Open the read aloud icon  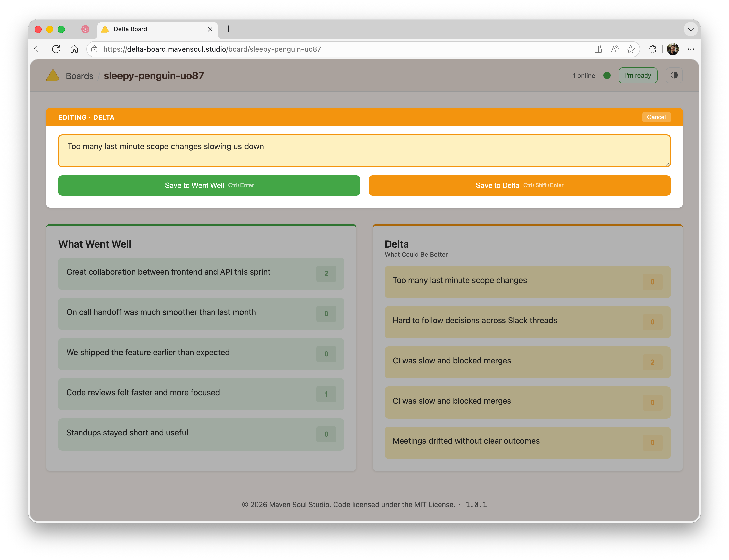614,49
